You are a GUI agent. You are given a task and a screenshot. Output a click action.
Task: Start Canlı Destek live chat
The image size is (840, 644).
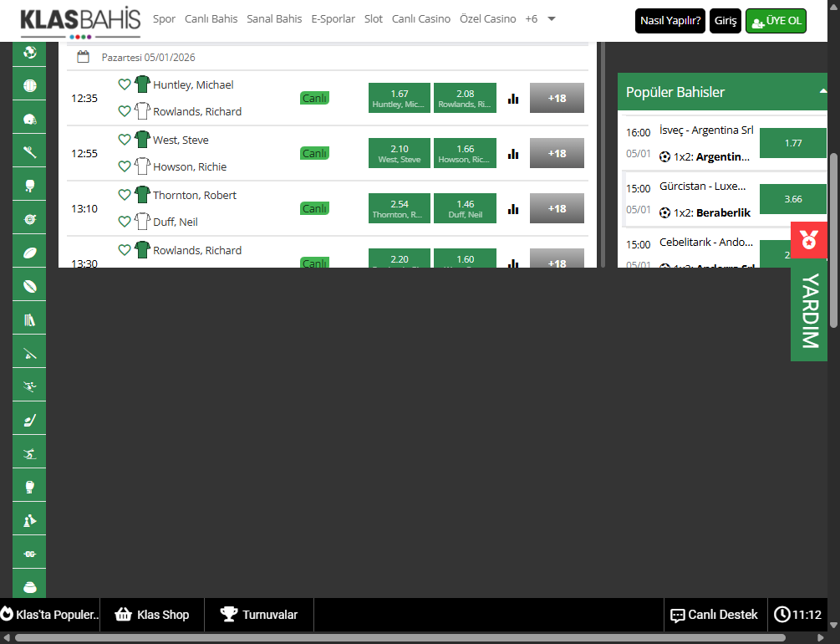pyautogui.click(x=715, y=615)
